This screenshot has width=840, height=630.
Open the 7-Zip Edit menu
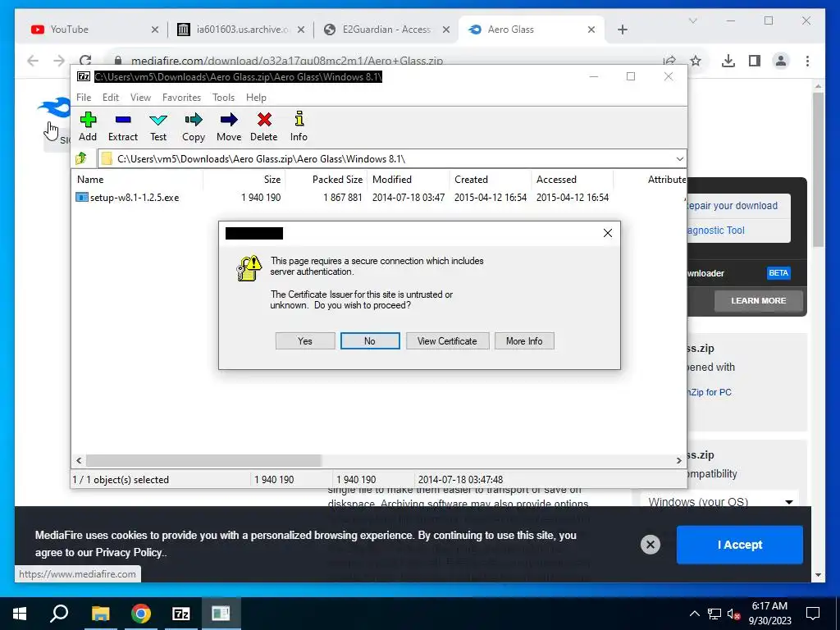(111, 98)
